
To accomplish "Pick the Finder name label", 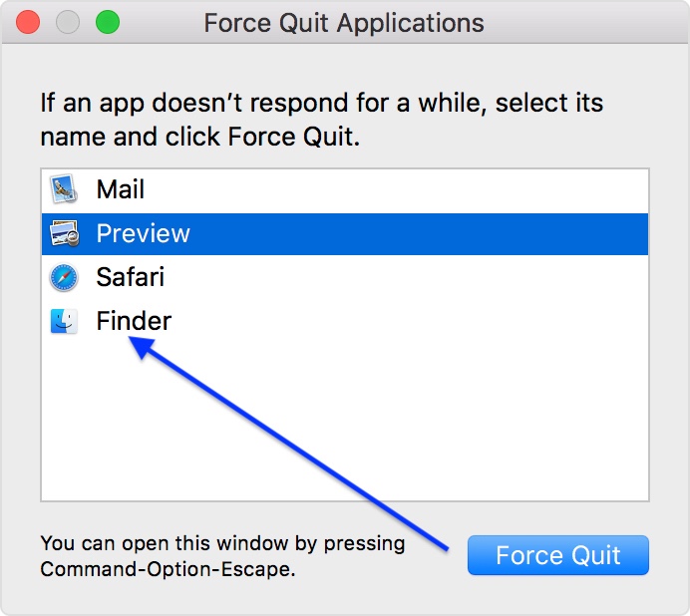I will (x=134, y=321).
